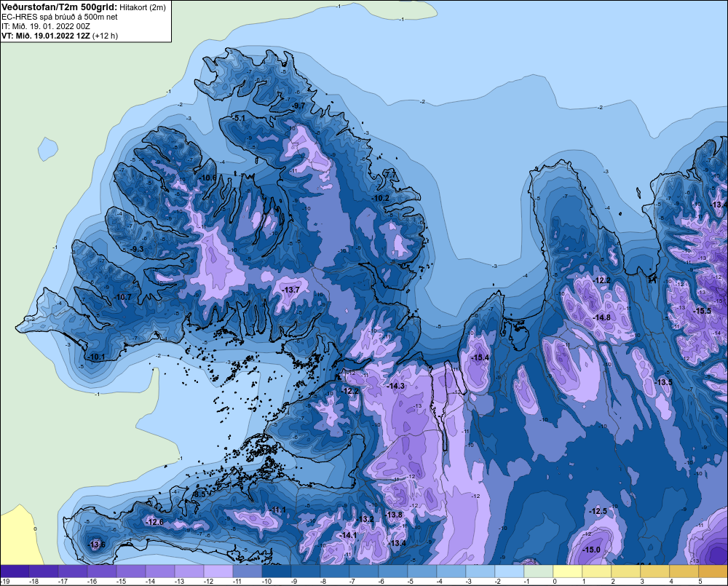This screenshot has height=586, width=728.
Task: Click the -14.3 temperature label
Action: [395, 386]
